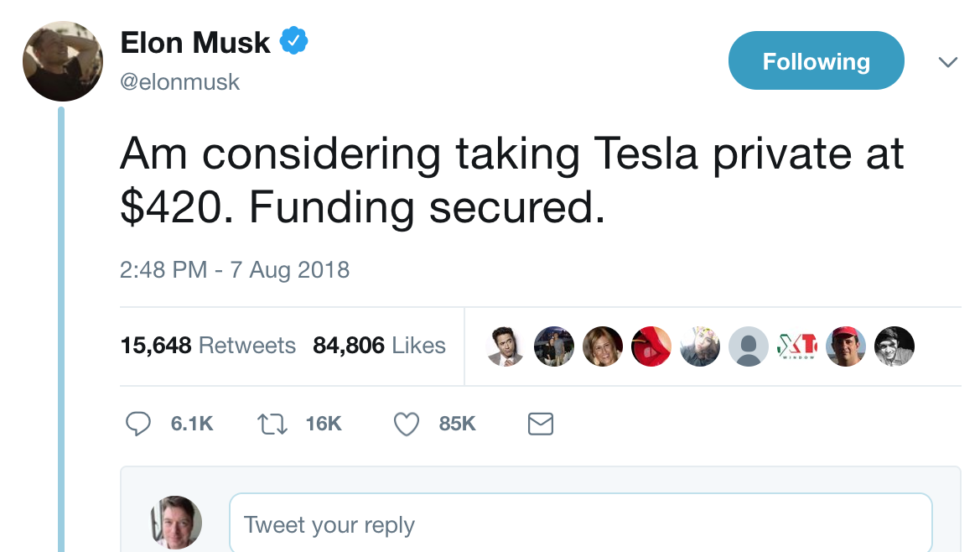Image resolution: width=980 pixels, height=552 pixels.
Task: Click the gray default silhouette liker avatar
Action: point(749,346)
